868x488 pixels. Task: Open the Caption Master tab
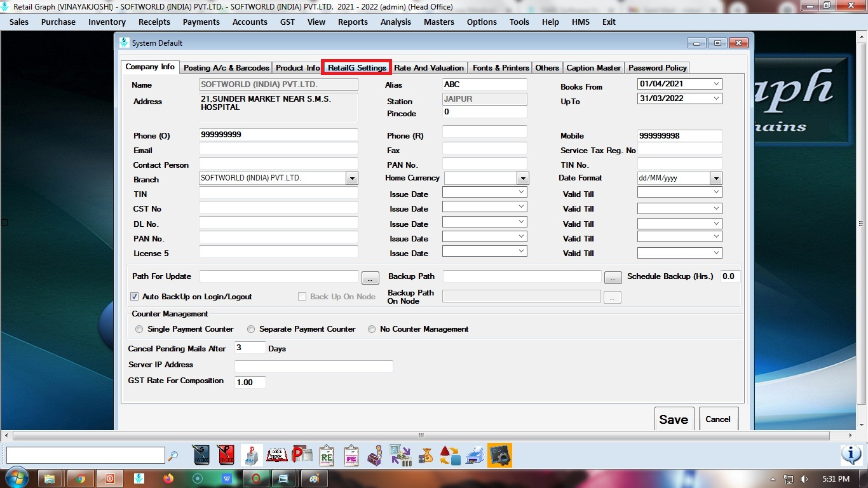(x=593, y=67)
